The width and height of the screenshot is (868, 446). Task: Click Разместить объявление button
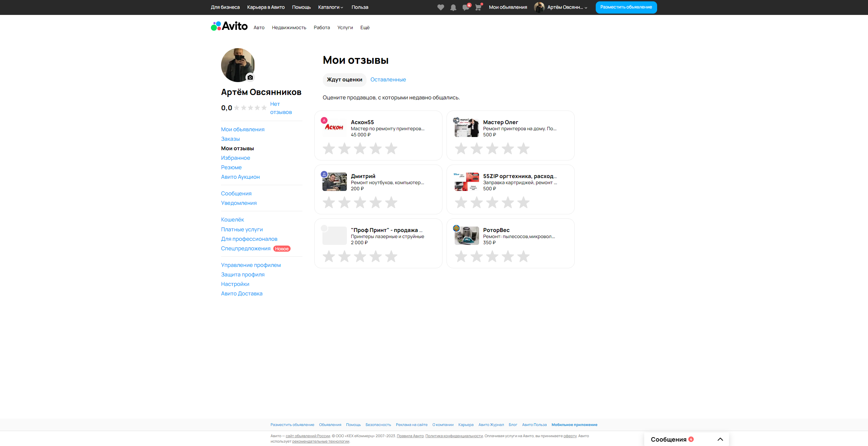[626, 7]
